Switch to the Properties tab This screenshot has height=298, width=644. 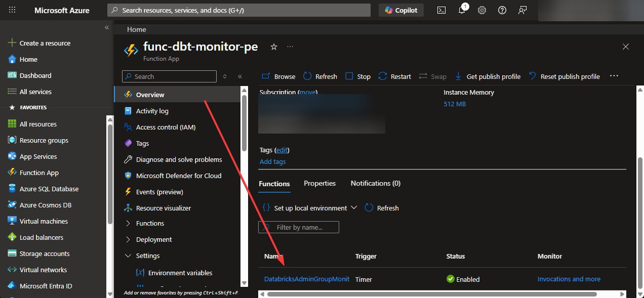click(x=319, y=183)
